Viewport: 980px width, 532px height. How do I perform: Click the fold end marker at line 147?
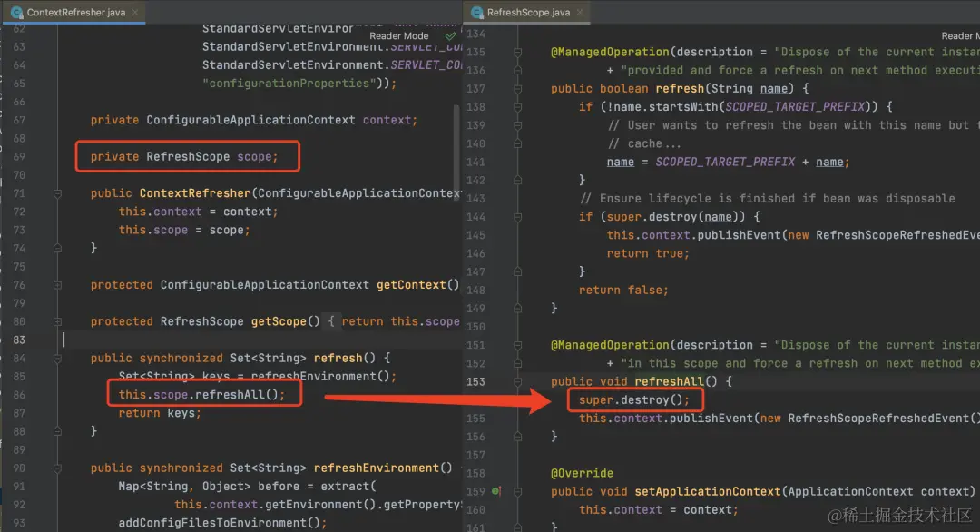pos(517,271)
